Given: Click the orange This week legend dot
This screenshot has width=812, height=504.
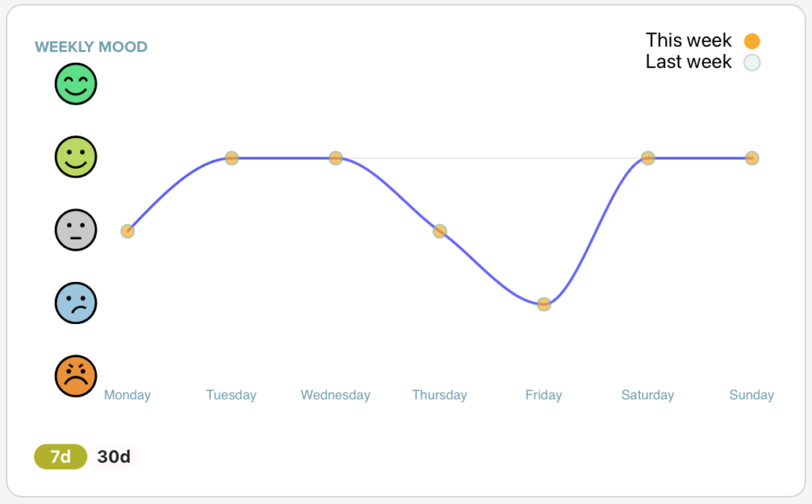Looking at the screenshot, I should point(752,41).
